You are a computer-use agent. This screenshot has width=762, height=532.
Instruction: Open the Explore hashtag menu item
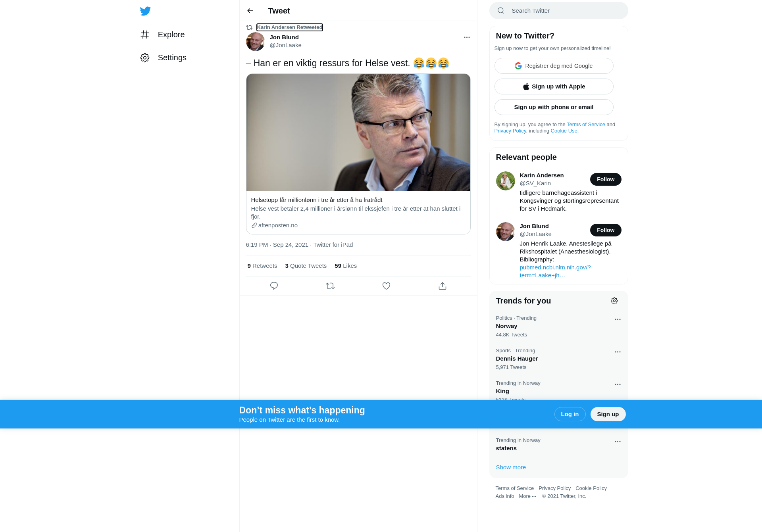click(162, 35)
